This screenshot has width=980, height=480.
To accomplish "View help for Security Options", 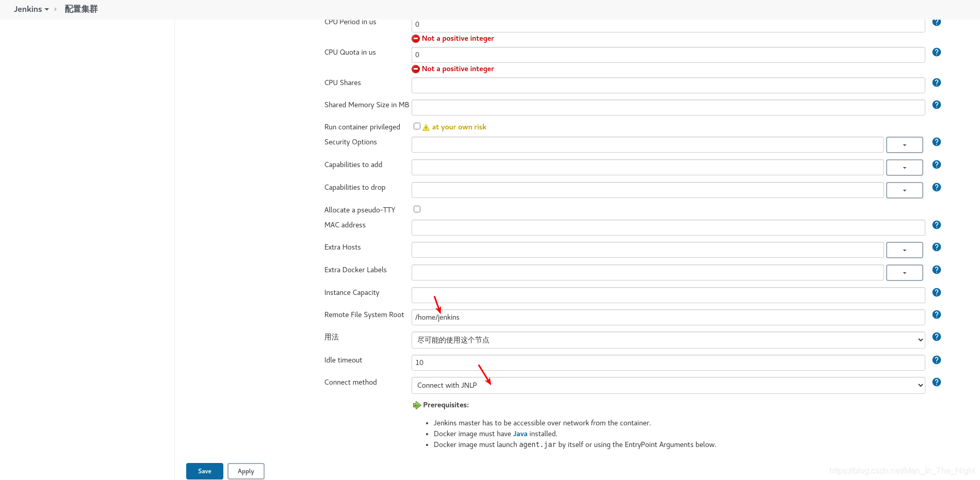I will pyautogui.click(x=937, y=142).
